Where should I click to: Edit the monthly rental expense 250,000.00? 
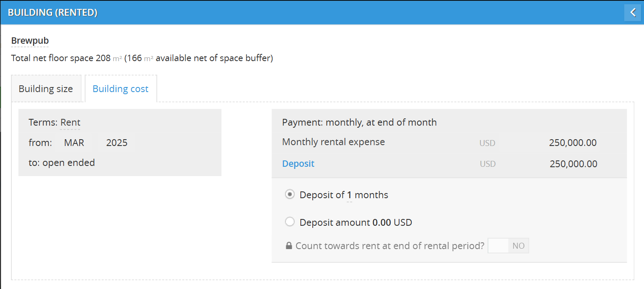[x=572, y=143]
